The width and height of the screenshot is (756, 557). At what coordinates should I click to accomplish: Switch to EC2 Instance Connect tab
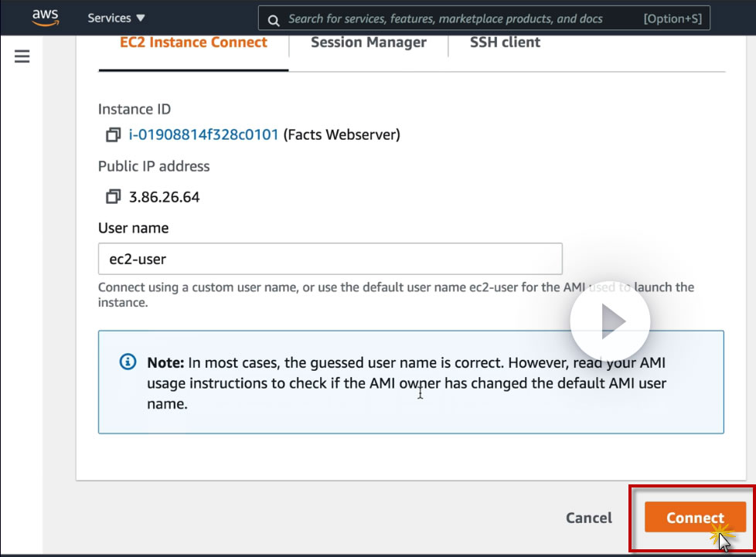(x=193, y=43)
